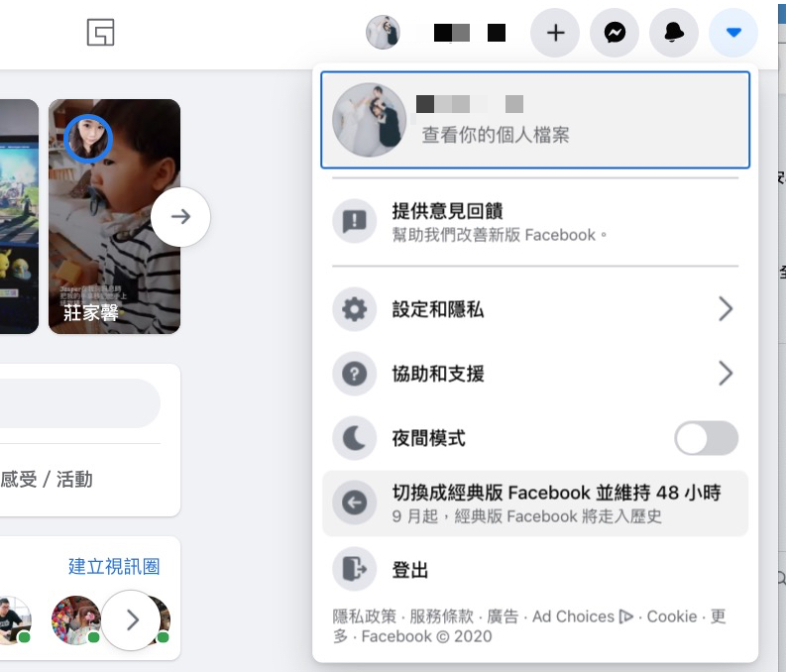Click the settings gear icon
The height and width of the screenshot is (672, 786).
355,309
